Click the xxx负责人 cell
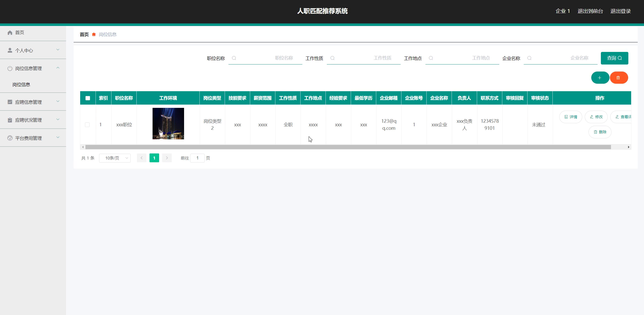Screen dimensions: 644x315 pos(464,124)
